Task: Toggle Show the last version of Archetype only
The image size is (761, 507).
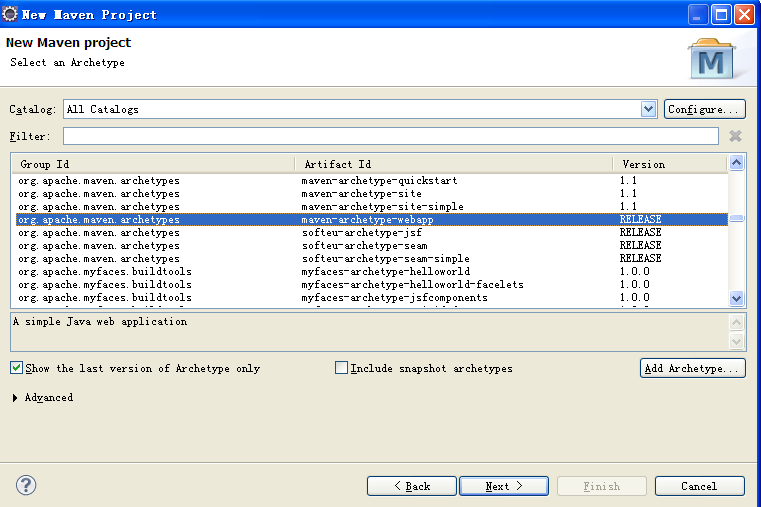Action: (16, 368)
